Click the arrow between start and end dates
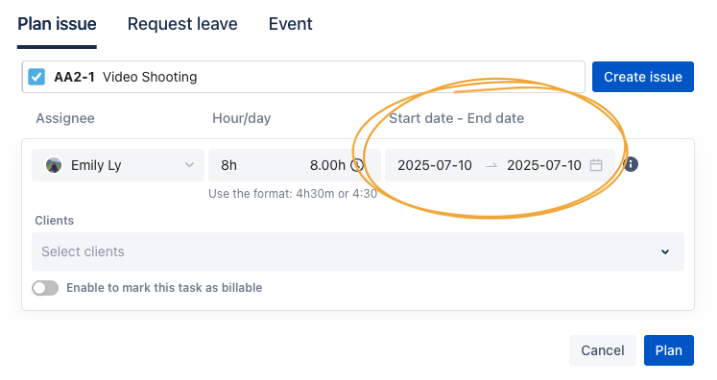Image resolution: width=717 pixels, height=380 pixels. 491,166
